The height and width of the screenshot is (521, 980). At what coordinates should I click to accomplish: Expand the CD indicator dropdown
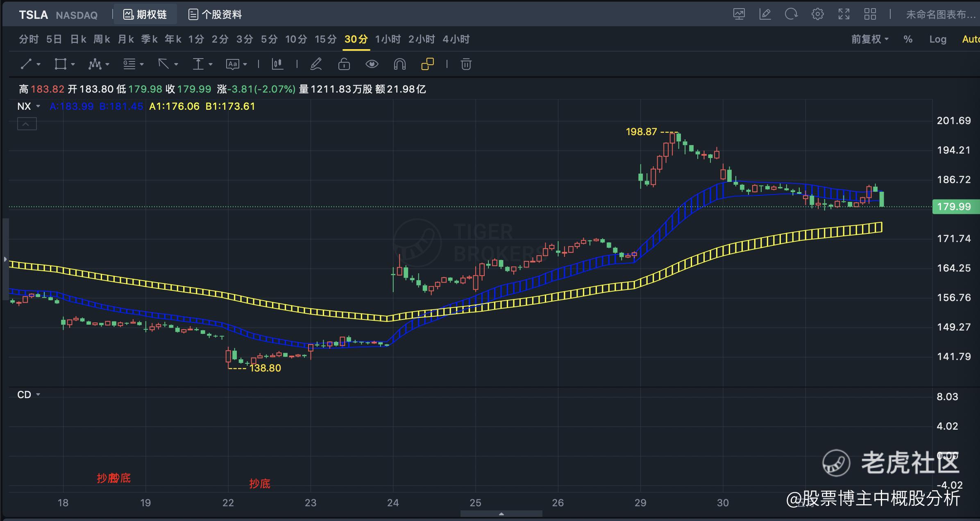[x=38, y=394]
